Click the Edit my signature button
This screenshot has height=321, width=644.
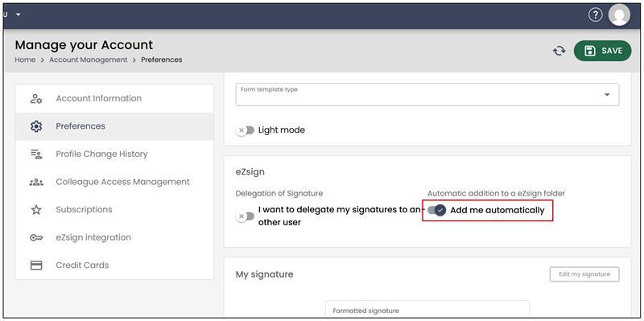point(584,274)
